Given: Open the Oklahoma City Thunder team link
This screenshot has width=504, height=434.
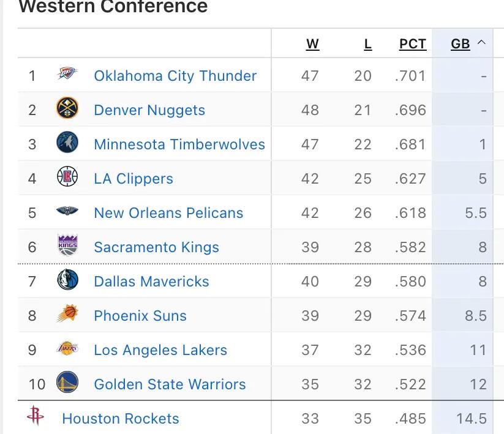Looking at the screenshot, I should [175, 76].
